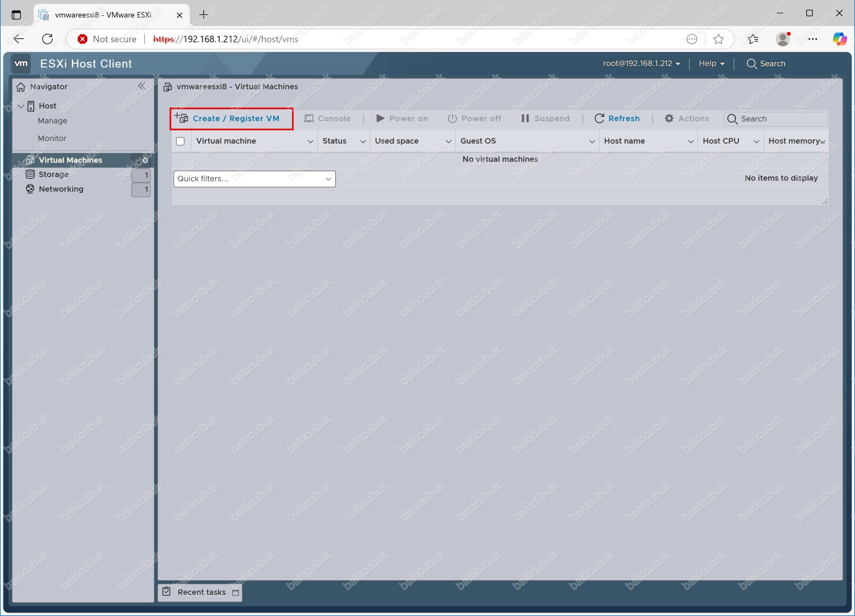Image resolution: width=855 pixels, height=616 pixels.
Task: Refresh the virtual machines list
Action: pos(617,118)
